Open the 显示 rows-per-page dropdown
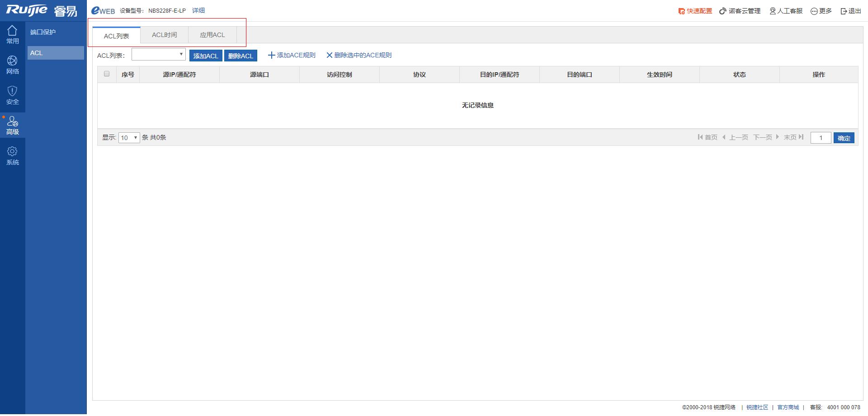Image resolution: width=868 pixels, height=416 pixels. [129, 138]
